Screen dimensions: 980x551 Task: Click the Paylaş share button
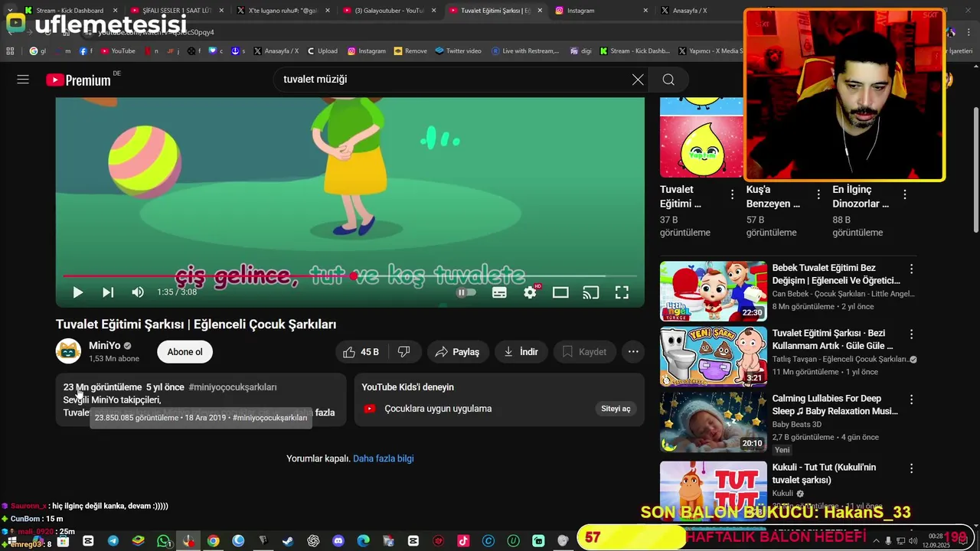click(458, 352)
